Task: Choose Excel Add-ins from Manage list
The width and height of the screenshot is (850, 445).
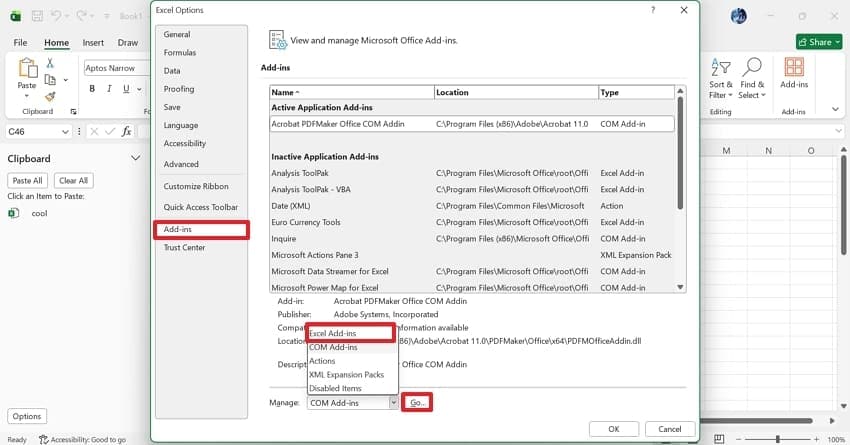Action: click(352, 333)
